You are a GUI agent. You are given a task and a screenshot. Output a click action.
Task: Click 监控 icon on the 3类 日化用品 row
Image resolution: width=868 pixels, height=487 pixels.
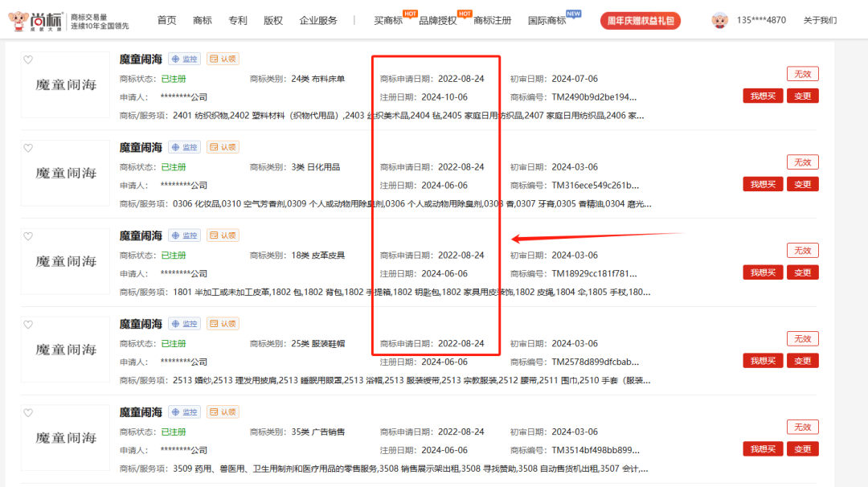(184, 146)
